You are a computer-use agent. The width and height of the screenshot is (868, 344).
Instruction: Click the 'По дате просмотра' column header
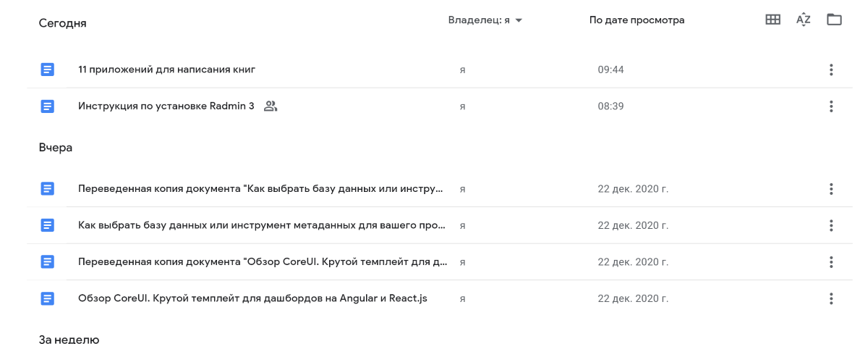637,21
